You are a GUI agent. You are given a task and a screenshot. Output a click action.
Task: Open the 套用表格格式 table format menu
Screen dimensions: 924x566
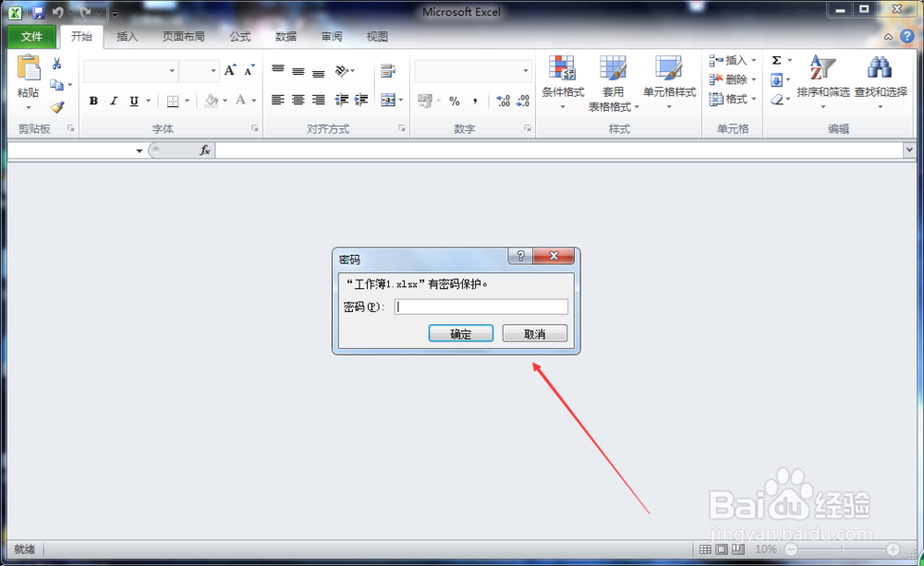(613, 82)
